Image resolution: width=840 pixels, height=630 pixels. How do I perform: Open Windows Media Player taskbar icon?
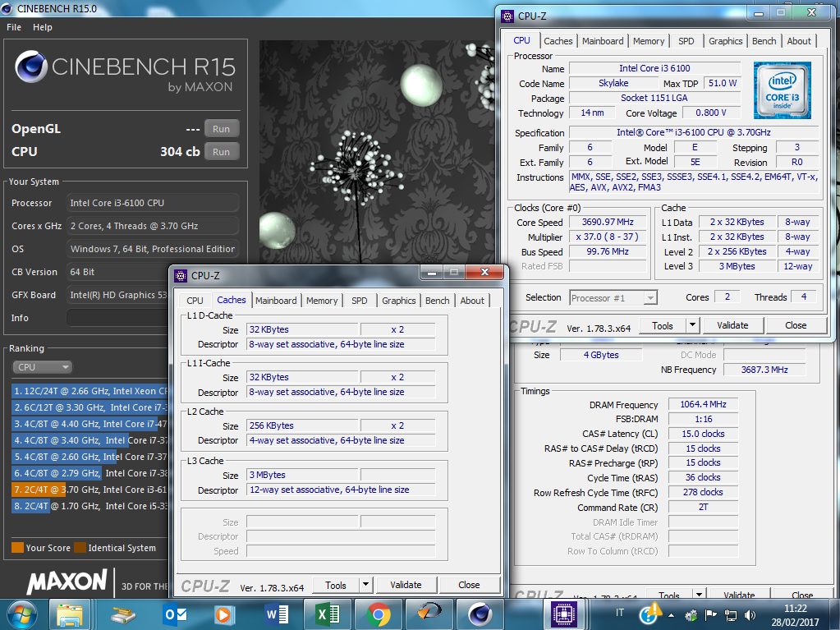tap(225, 614)
